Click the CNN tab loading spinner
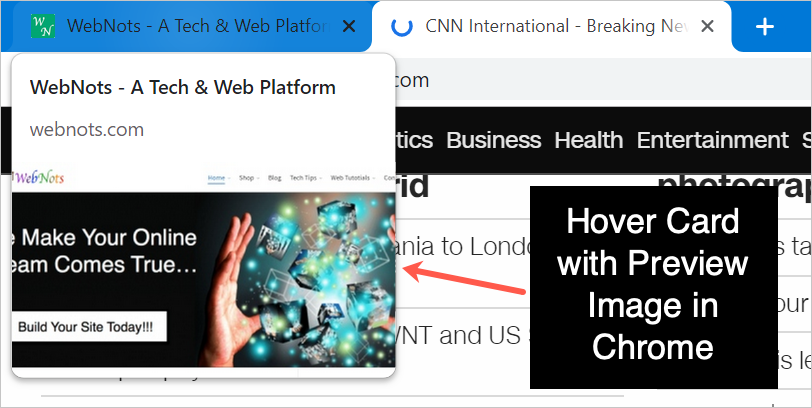This screenshot has height=408, width=812. point(402,26)
